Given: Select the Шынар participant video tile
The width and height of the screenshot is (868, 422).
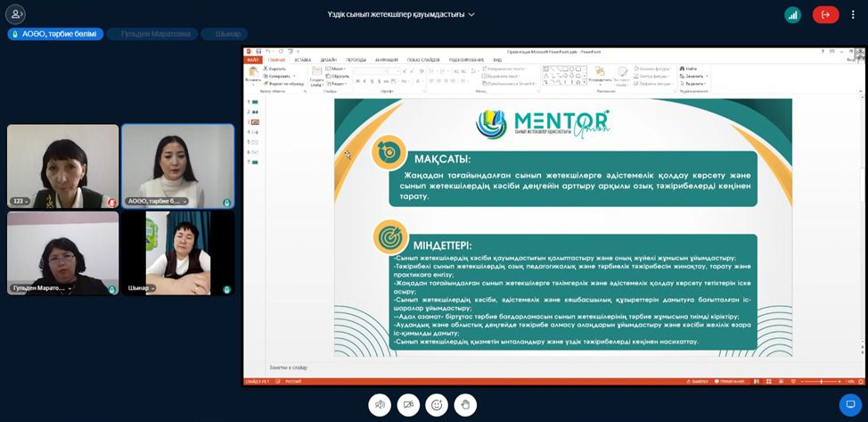Looking at the screenshot, I should 178,252.
